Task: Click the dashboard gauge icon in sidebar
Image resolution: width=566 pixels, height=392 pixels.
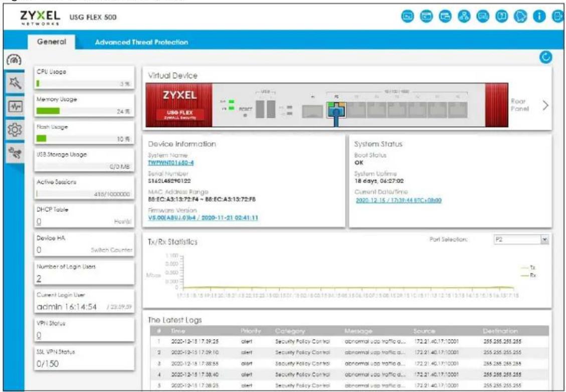Action: pyautogui.click(x=14, y=60)
